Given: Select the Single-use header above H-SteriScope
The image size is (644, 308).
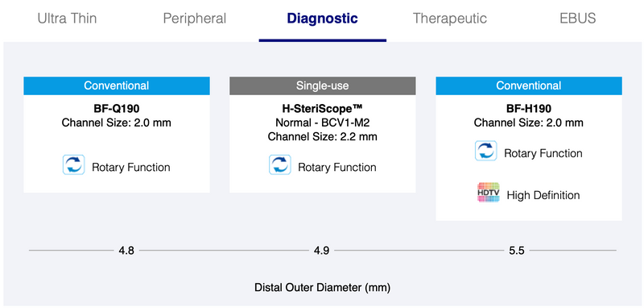Looking at the screenshot, I should (323, 85).
